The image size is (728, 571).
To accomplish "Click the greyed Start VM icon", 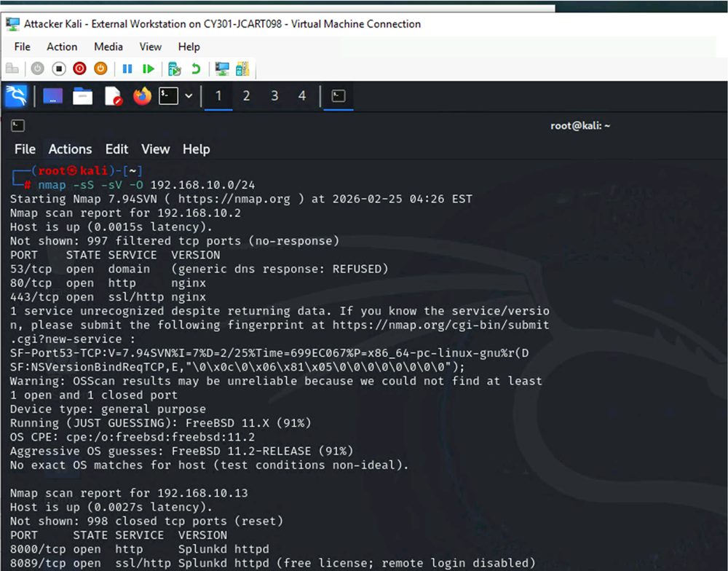I will (x=38, y=68).
